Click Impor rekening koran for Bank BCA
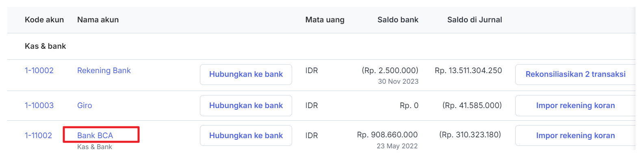Screen dimensions: 644x154 [575, 136]
